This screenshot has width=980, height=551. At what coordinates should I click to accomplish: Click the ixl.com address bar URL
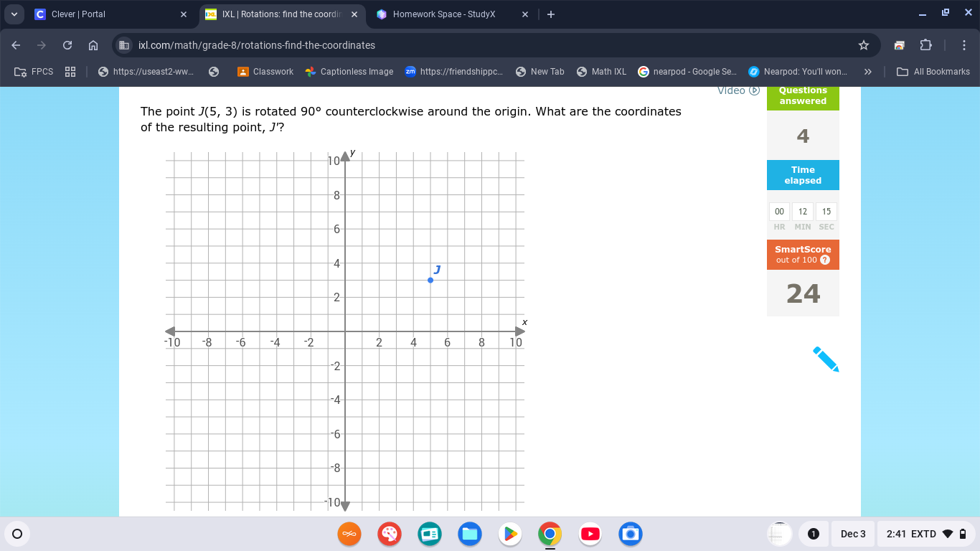[x=257, y=45]
